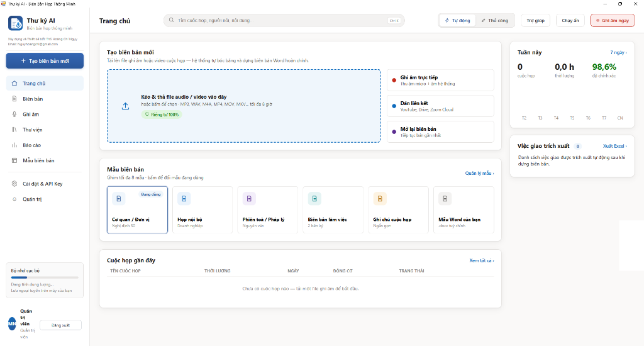Viewport: 644px width, 346px height.
Task: Open the 7 ngày period selector
Action: pos(618,52)
